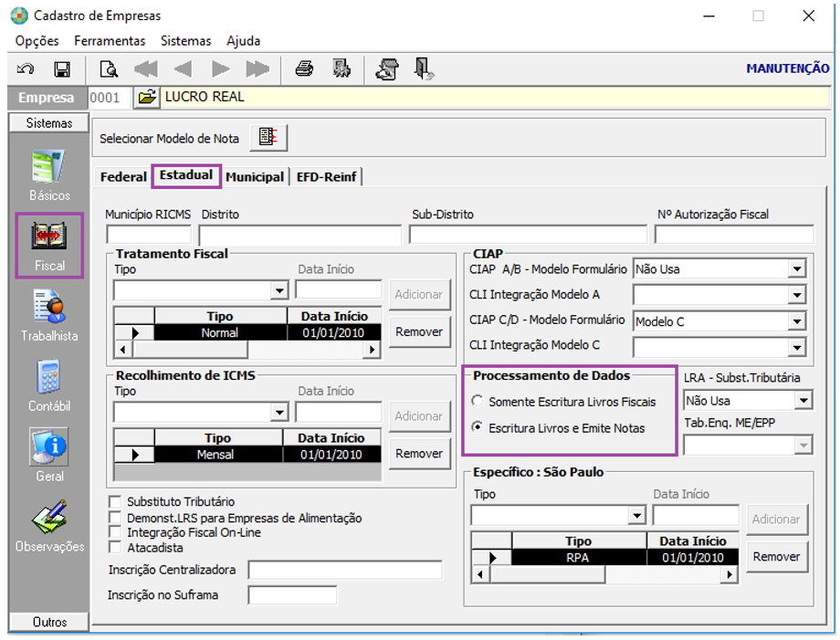The image size is (840, 640).
Task: Select Somente Escritura Livros Fiscais option
Action: [477, 401]
